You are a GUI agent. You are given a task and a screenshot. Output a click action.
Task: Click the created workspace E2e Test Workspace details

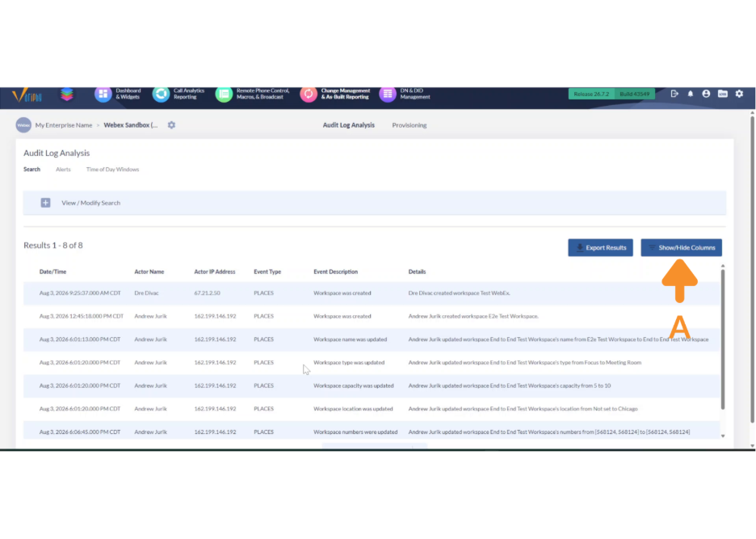tap(473, 316)
